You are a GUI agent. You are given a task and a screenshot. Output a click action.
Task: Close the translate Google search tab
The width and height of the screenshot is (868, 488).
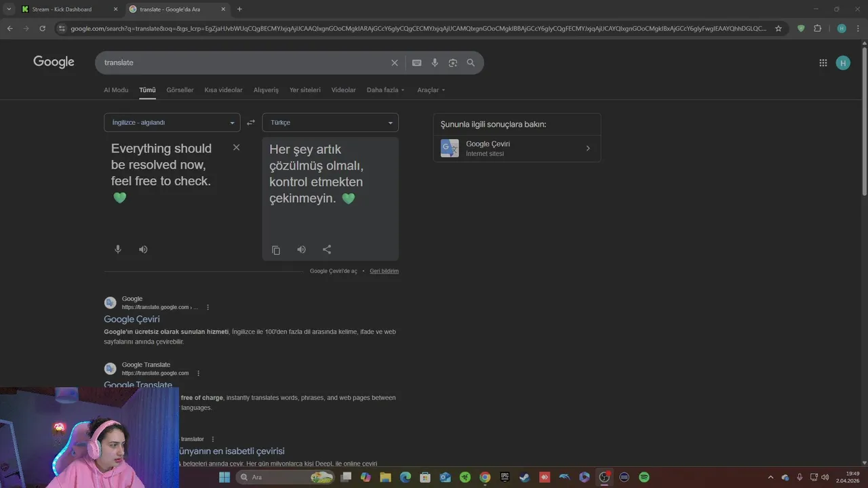[x=223, y=9]
